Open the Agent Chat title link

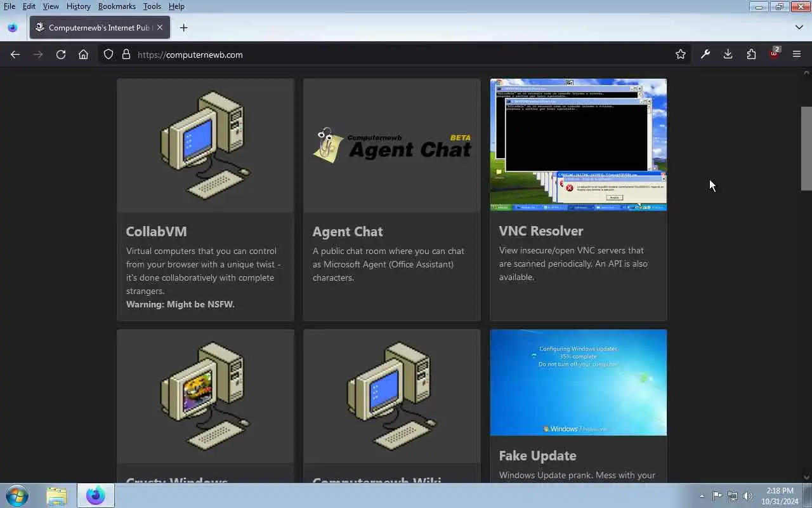pyautogui.click(x=348, y=232)
